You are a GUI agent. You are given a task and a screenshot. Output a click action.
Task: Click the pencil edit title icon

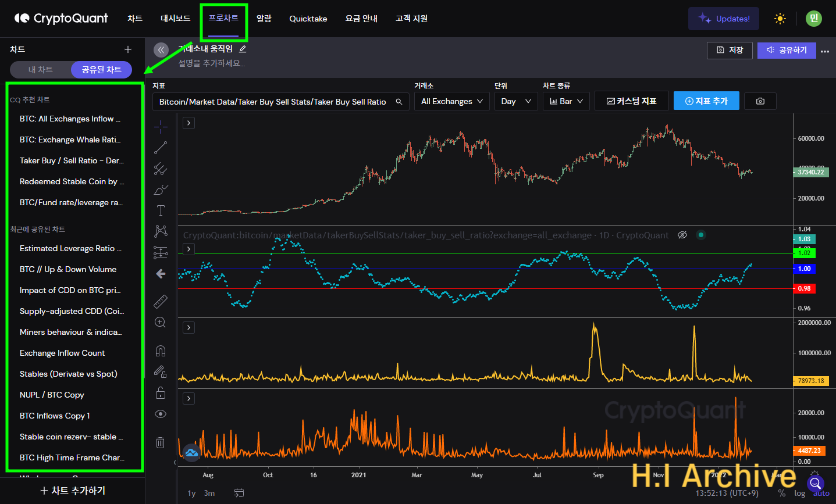coord(243,49)
